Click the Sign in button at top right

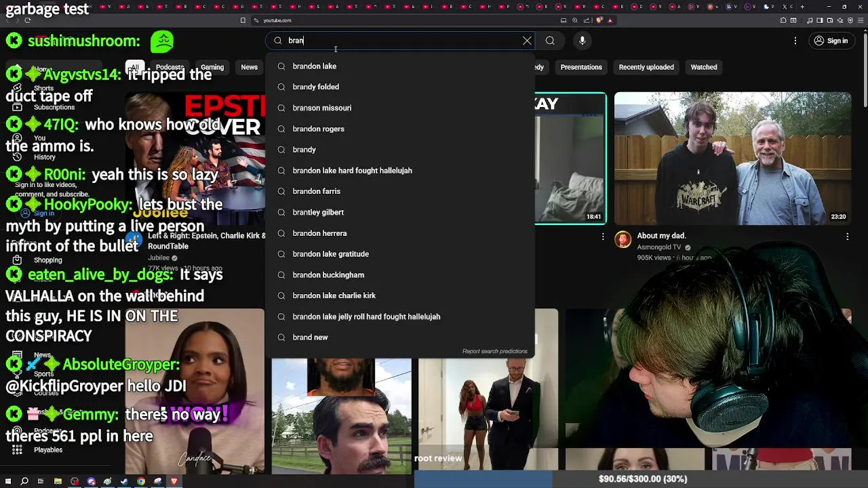pos(831,41)
